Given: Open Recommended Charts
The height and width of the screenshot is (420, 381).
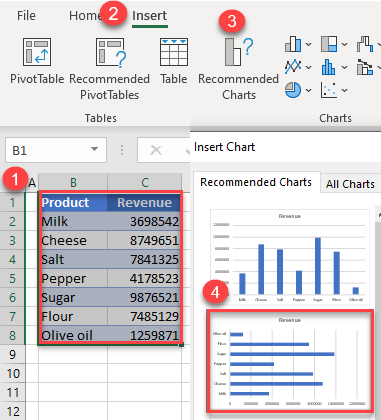Looking at the screenshot, I should tap(238, 69).
